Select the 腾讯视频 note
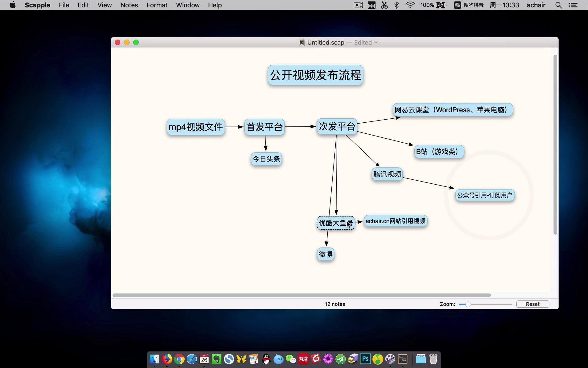 point(387,174)
